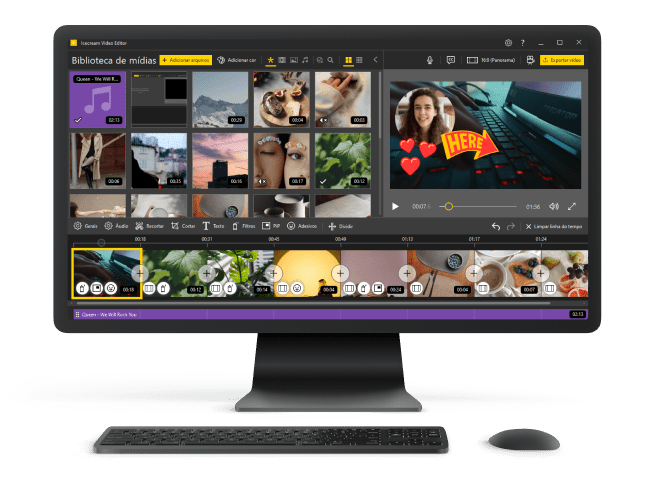Open help question mark icon
This screenshot has height=480, width=655.
(x=523, y=43)
